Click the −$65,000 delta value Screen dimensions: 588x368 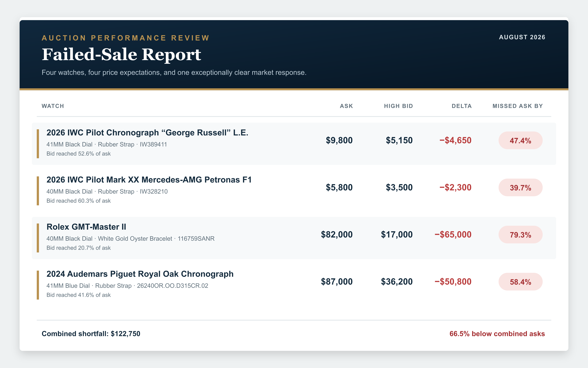click(453, 235)
